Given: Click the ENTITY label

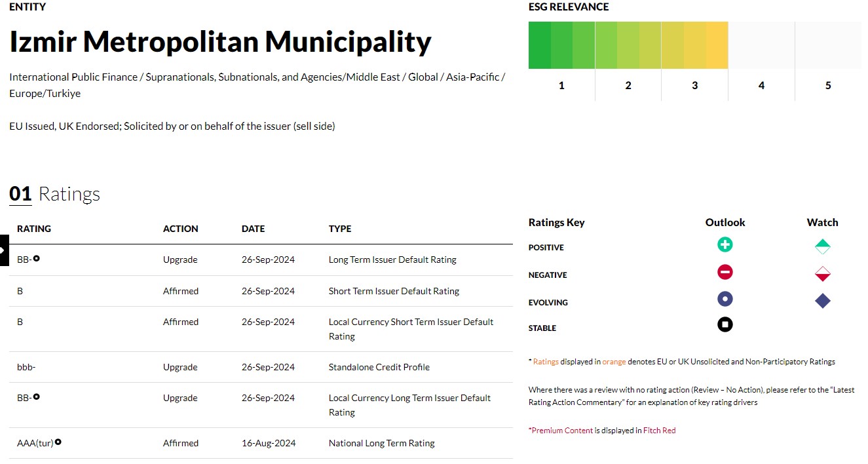Looking at the screenshot, I should (x=28, y=7).
